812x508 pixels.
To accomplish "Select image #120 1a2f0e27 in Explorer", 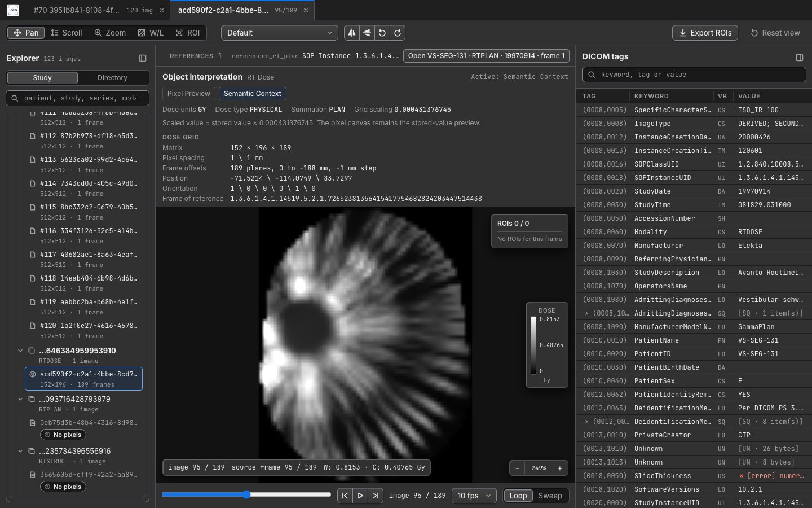I will 83,331.
